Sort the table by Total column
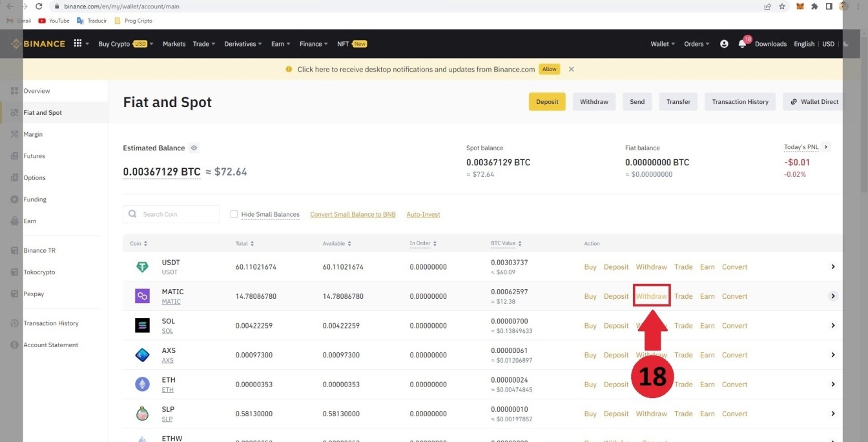This screenshot has height=442, width=868. pyautogui.click(x=243, y=243)
